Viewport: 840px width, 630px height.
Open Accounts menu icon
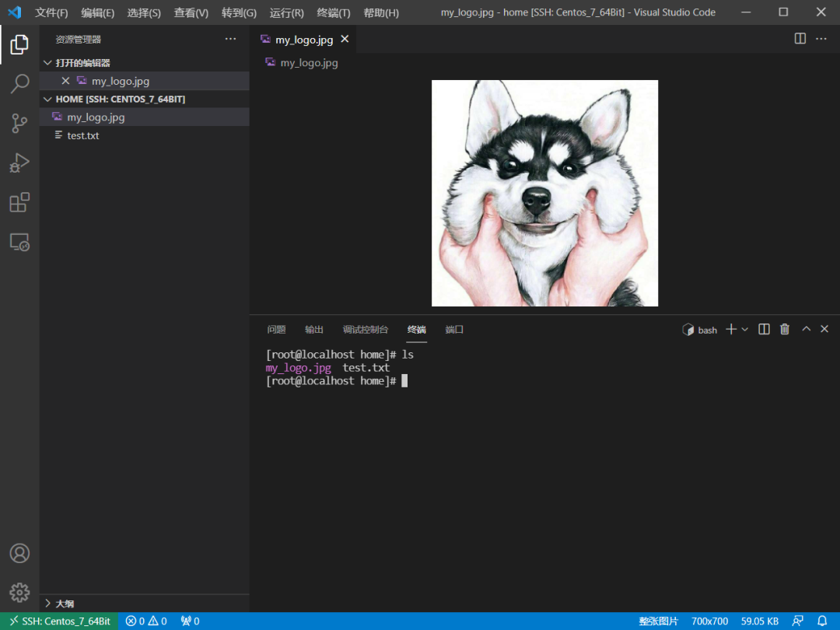click(19, 553)
